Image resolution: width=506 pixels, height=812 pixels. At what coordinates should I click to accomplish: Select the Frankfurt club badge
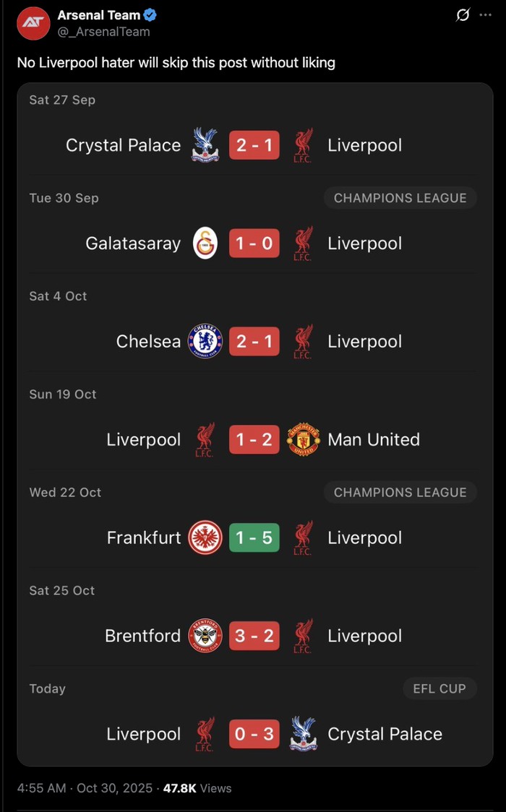click(x=206, y=537)
